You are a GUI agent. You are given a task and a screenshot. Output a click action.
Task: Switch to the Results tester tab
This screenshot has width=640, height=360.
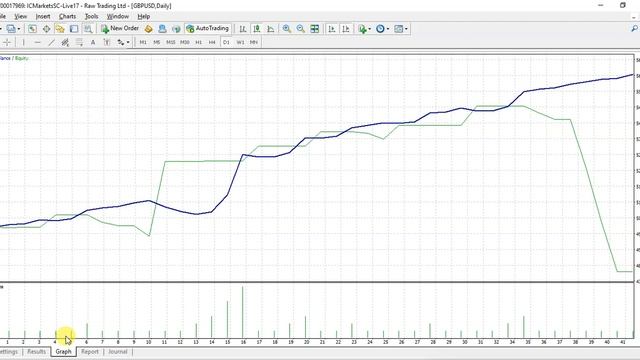36,351
